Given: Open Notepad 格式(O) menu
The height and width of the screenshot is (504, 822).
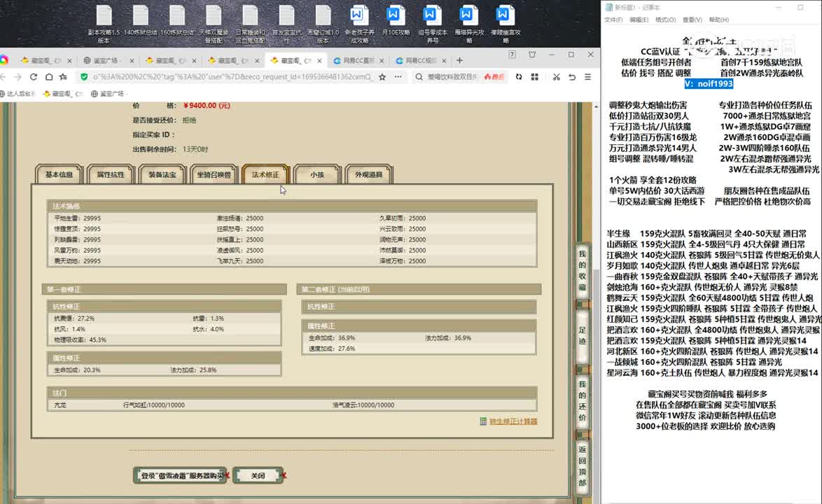Looking at the screenshot, I should pyautogui.click(x=665, y=20).
